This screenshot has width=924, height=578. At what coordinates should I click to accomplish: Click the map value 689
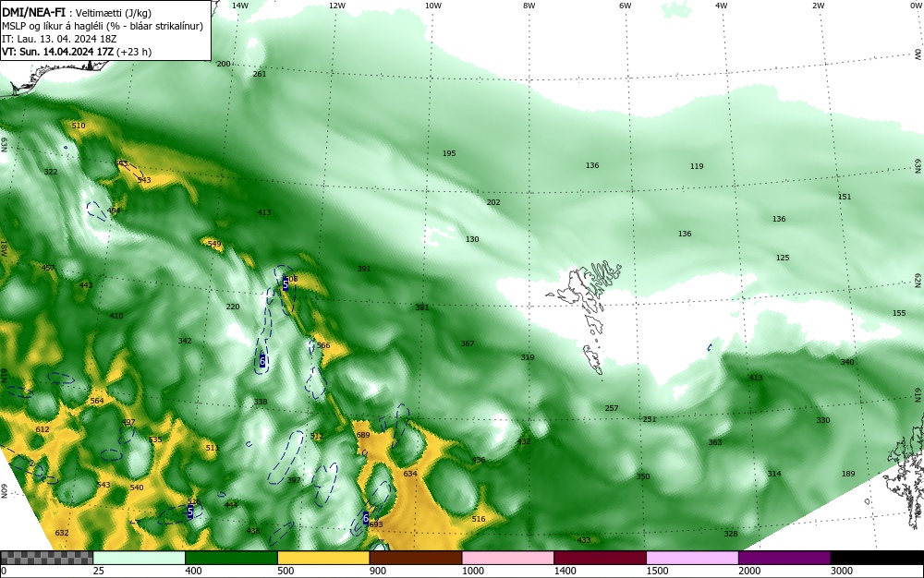pos(363,435)
